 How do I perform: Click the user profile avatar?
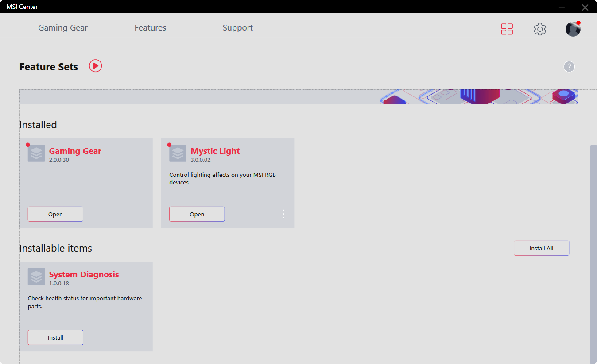coord(573,29)
